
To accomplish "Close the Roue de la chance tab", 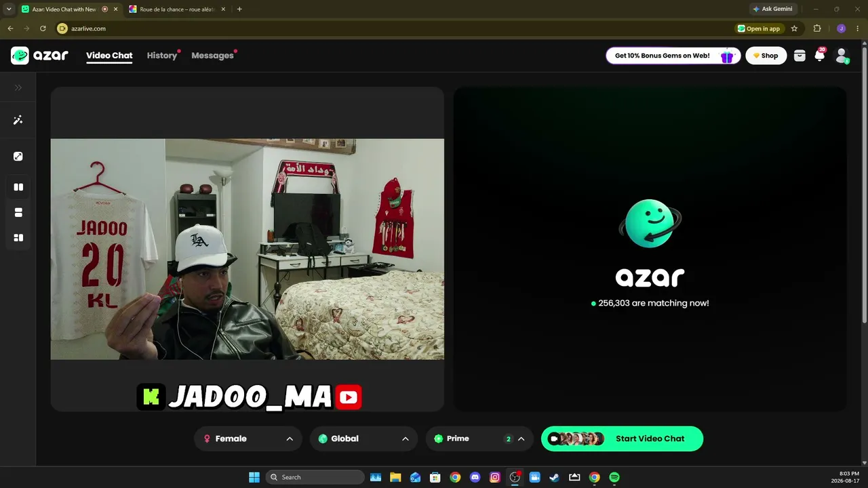I will point(223,9).
